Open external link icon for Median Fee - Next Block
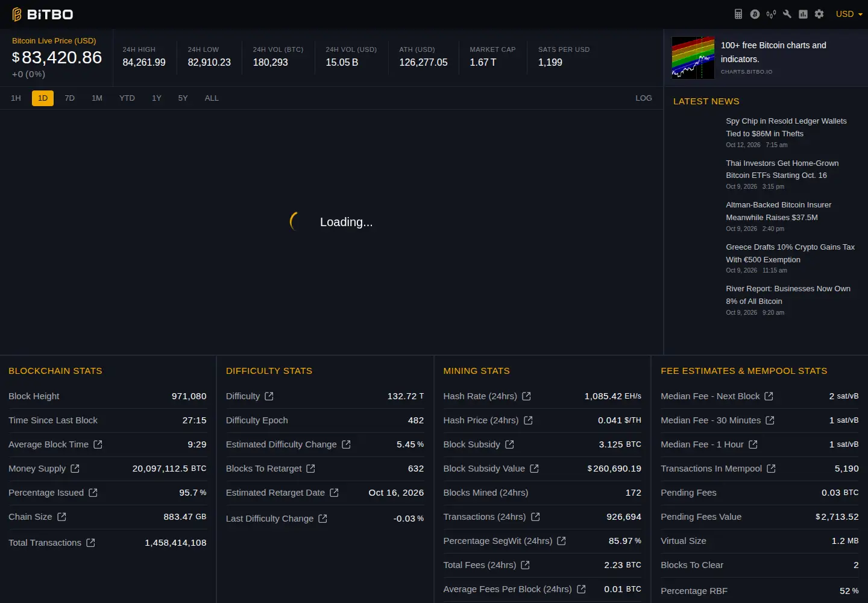The width and height of the screenshot is (868, 603). tap(769, 396)
